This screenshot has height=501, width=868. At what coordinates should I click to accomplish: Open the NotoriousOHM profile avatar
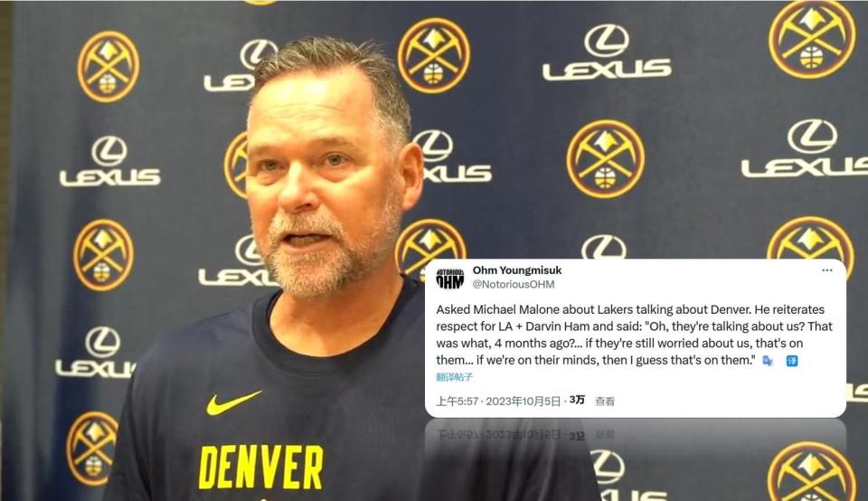pos(450,278)
